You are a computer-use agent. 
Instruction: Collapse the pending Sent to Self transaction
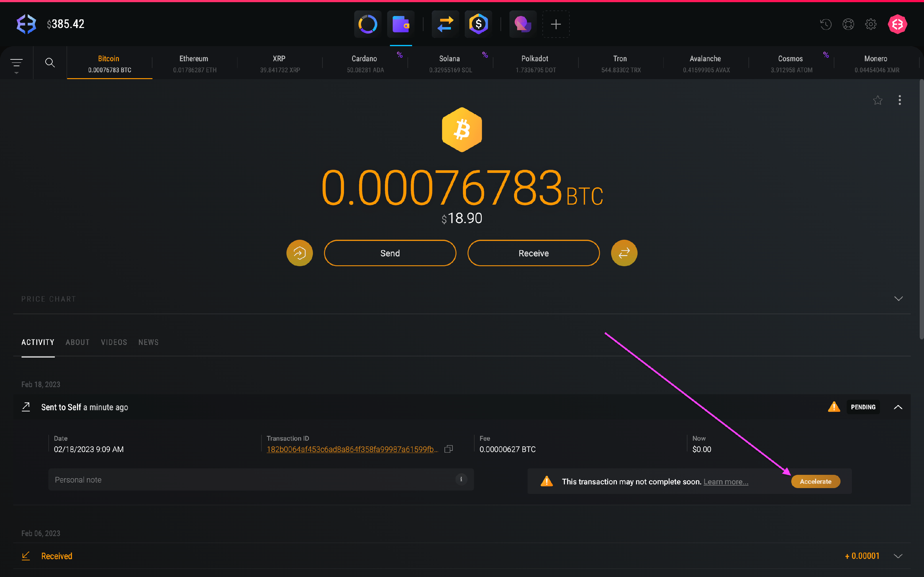click(898, 407)
